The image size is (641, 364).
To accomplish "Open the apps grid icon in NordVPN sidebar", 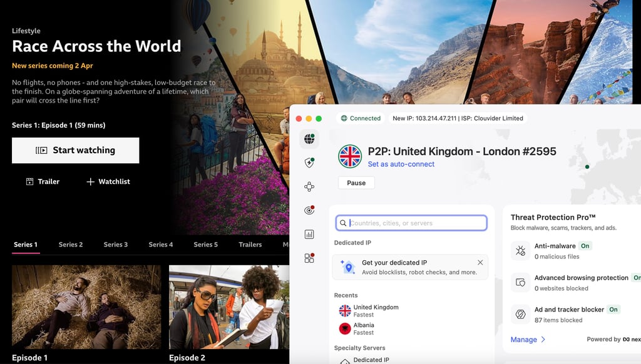I will pos(309,258).
